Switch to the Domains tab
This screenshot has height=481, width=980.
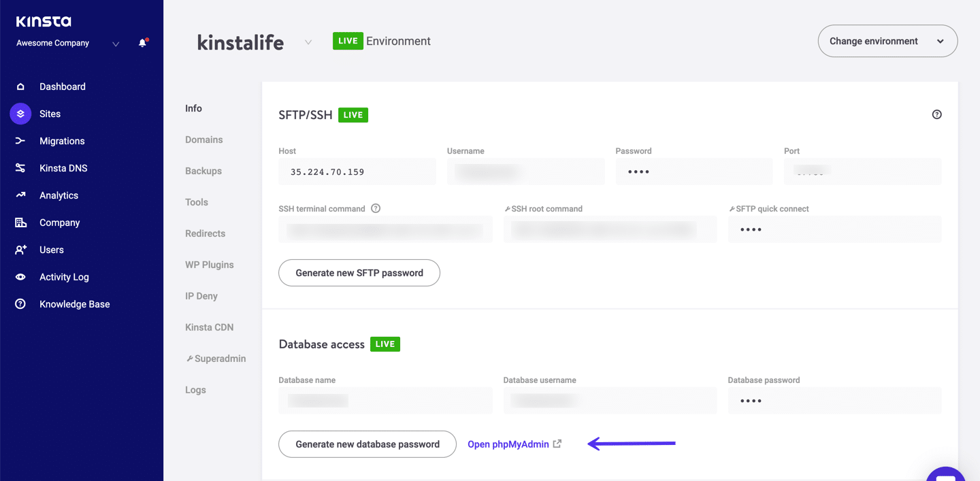(x=203, y=139)
